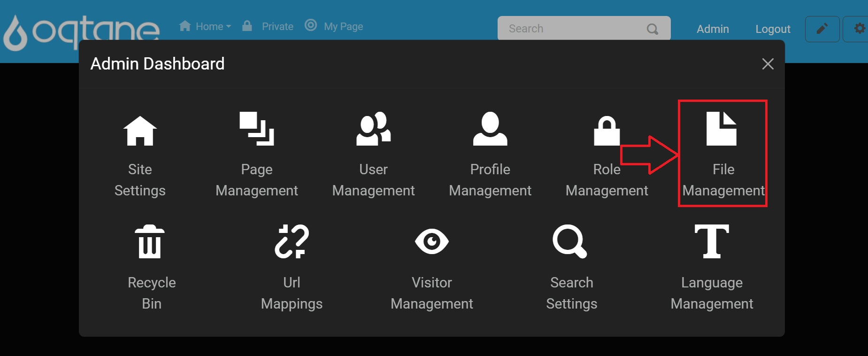Expand the Home menu dropdown arrow

[x=229, y=27]
